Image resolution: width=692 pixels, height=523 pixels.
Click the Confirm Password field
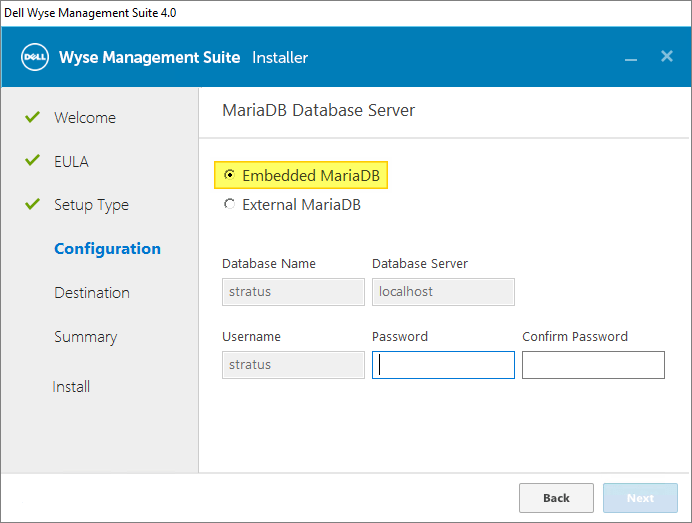pos(593,365)
